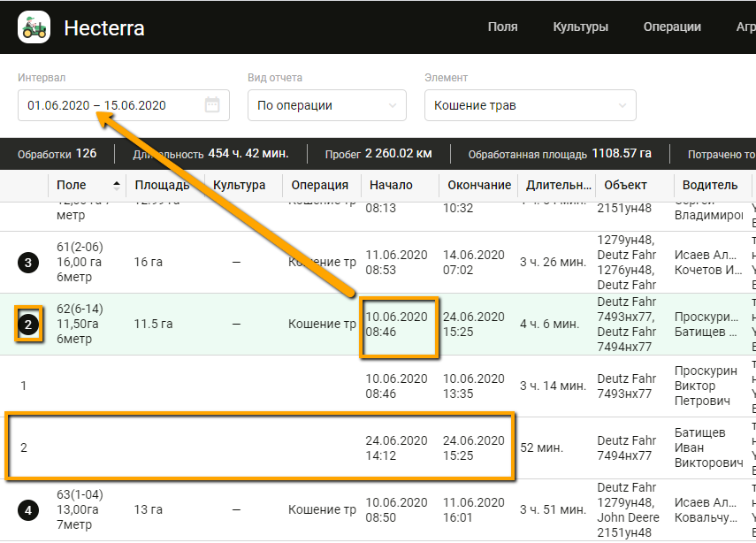Click the field 61(2-06) row cell

[80, 263]
